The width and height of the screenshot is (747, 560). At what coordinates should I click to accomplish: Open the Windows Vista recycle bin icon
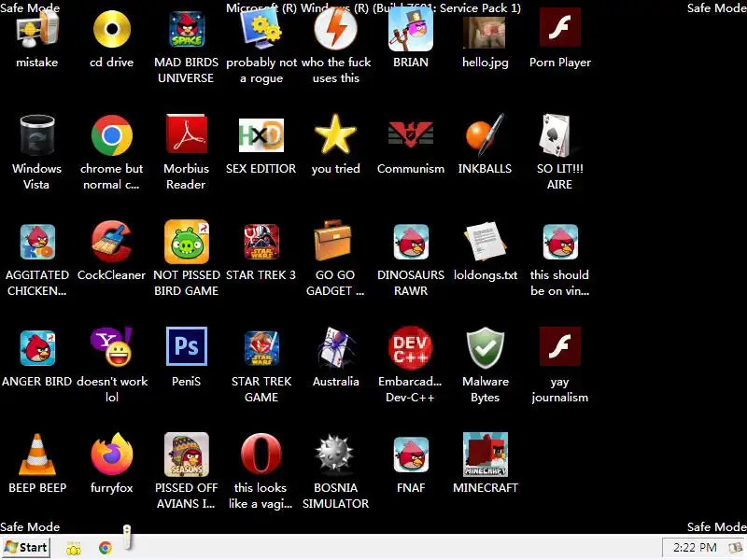tap(37, 135)
